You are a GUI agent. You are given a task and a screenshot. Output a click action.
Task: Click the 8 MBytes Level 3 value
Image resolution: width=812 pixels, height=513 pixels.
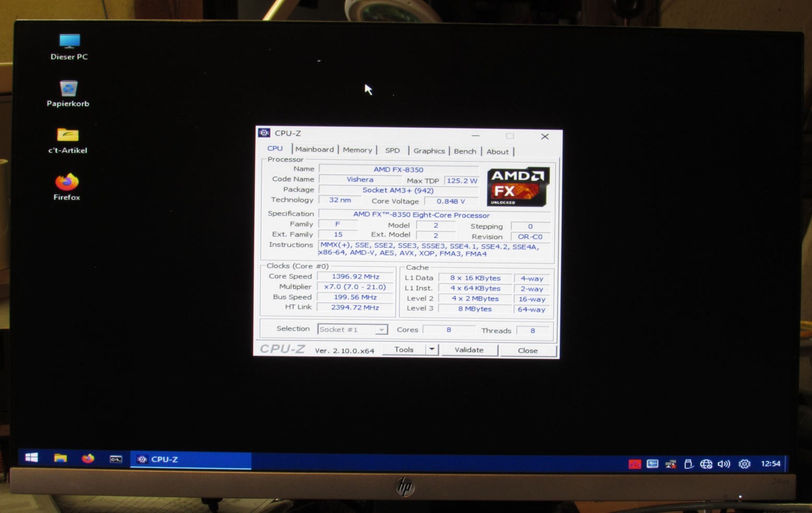tap(475, 309)
